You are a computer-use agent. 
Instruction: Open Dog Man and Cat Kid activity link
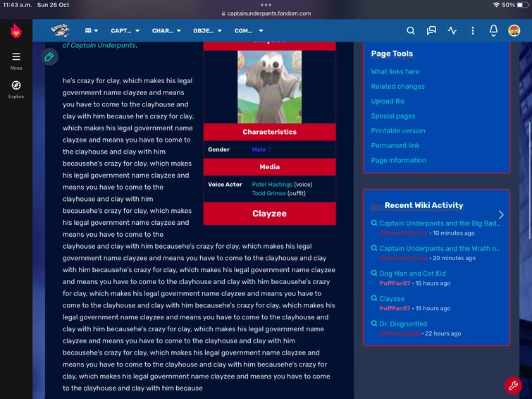[412, 274]
